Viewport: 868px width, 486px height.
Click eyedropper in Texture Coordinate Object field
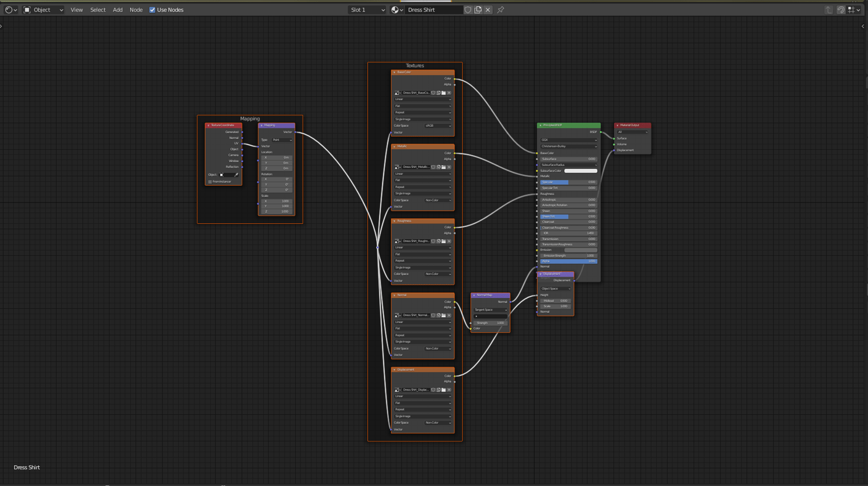(x=236, y=175)
